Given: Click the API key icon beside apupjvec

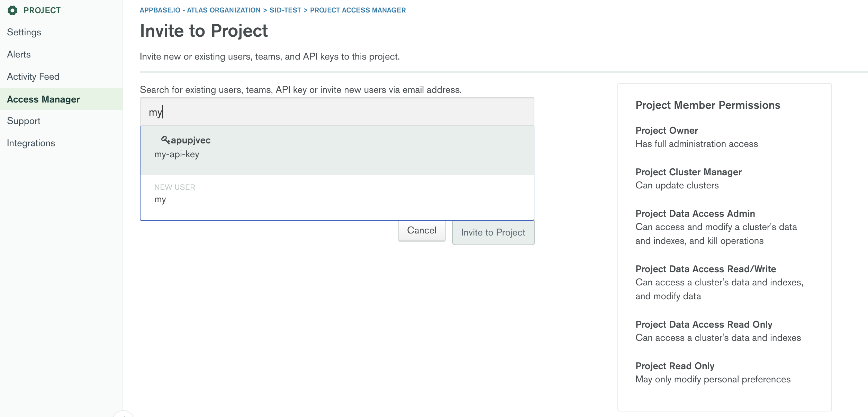Looking at the screenshot, I should [x=165, y=140].
